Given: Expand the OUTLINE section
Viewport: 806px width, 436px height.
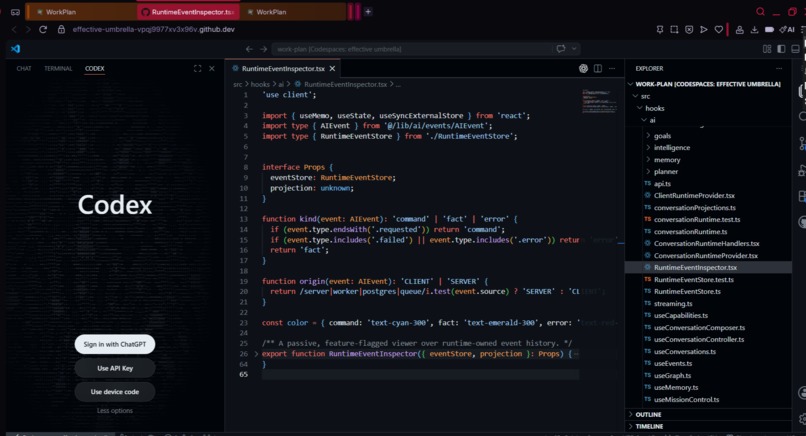Looking at the screenshot, I should click(x=708, y=414).
